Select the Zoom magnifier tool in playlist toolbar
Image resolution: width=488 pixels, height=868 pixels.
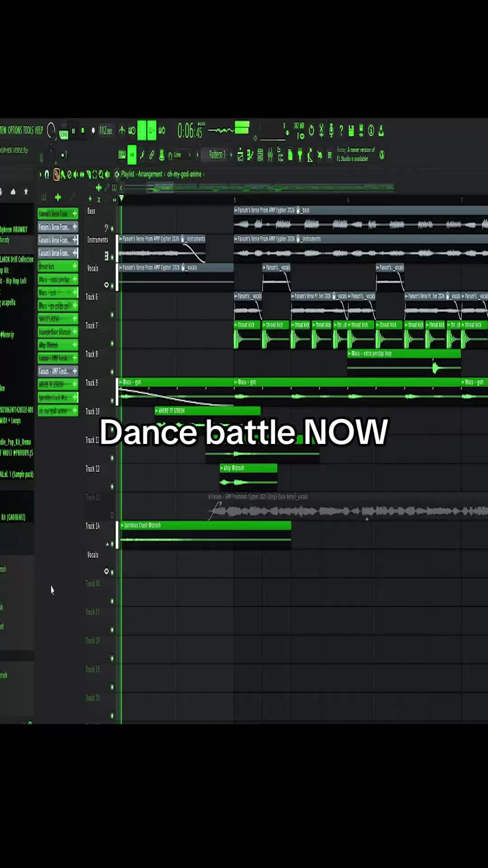tap(101, 174)
